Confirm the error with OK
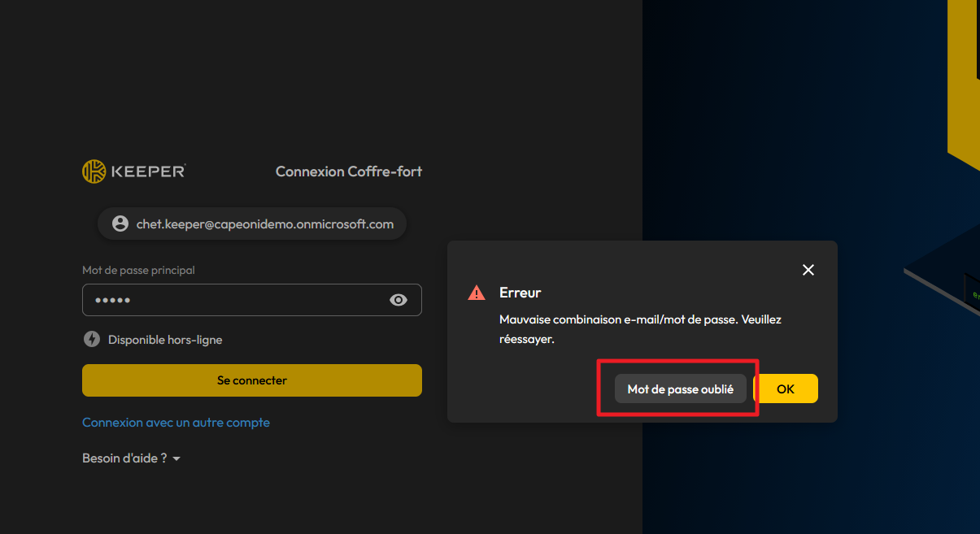Viewport: 980px width, 534px height. 786,389
